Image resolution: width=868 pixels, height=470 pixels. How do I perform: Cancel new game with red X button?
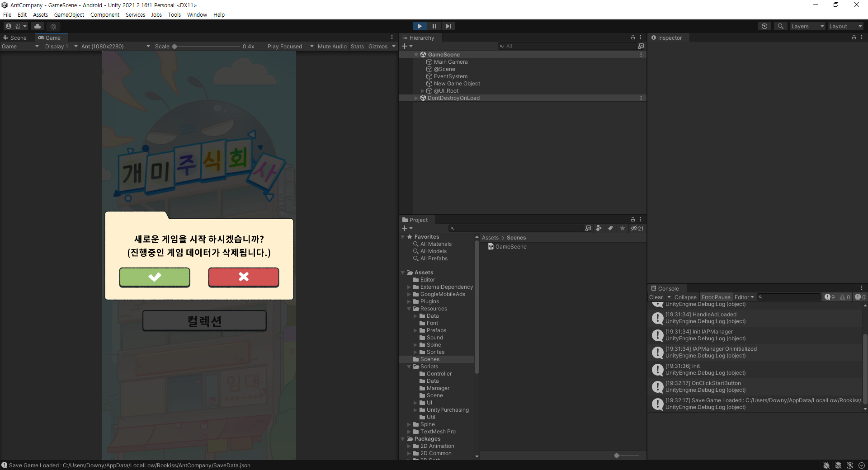(244, 277)
